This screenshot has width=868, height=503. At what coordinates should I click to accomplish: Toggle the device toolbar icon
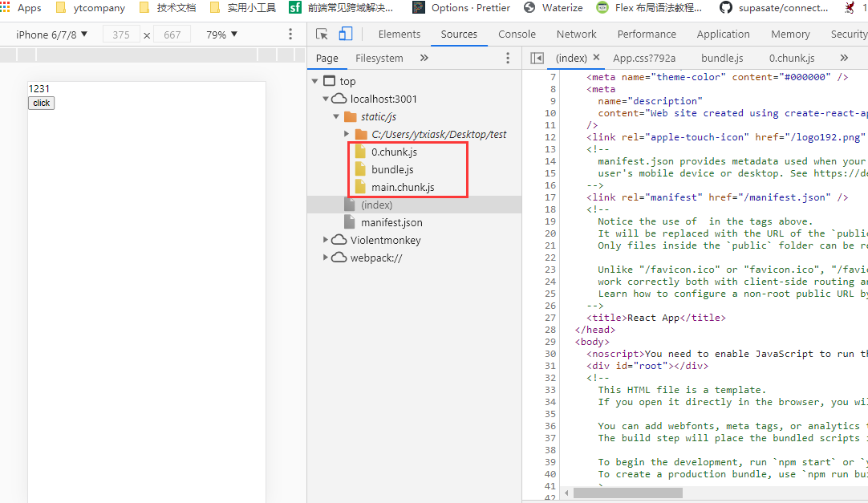[x=346, y=34]
